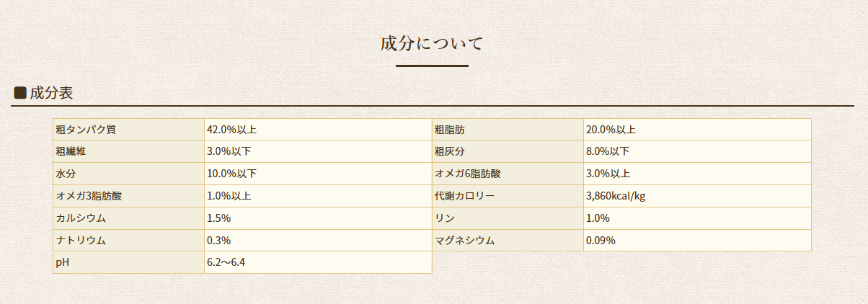Select the 粗繊維 label cell
This screenshot has width=868, height=304.
point(129,151)
